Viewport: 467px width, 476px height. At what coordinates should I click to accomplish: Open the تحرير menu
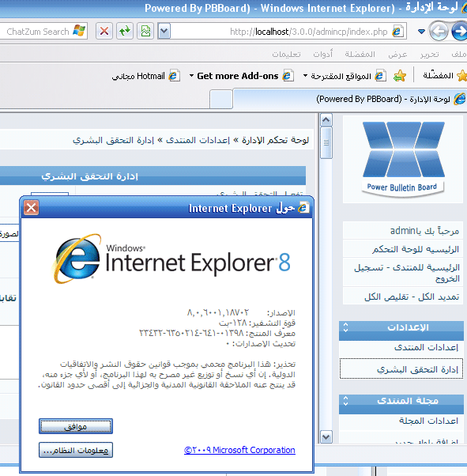(429, 55)
